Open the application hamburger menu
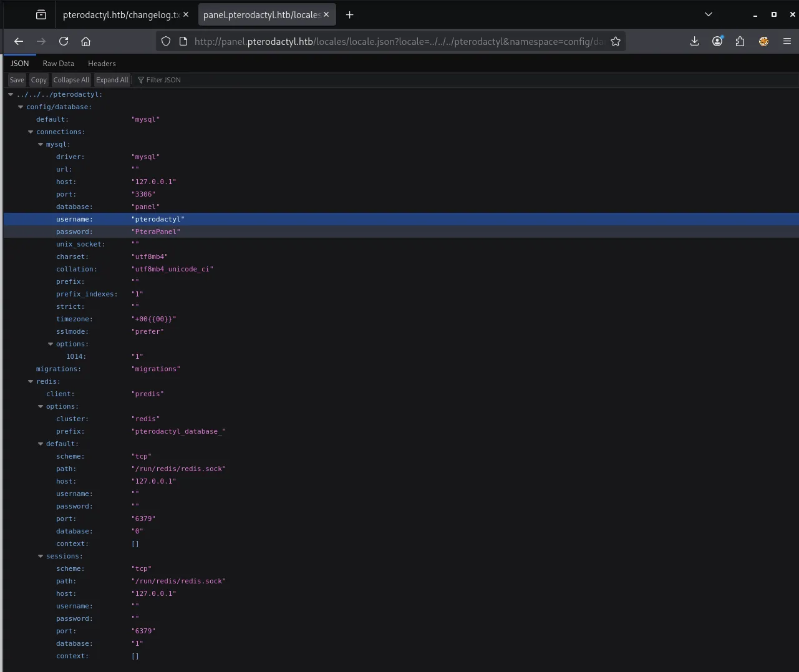Viewport: 799px width, 672px height. 787,41
